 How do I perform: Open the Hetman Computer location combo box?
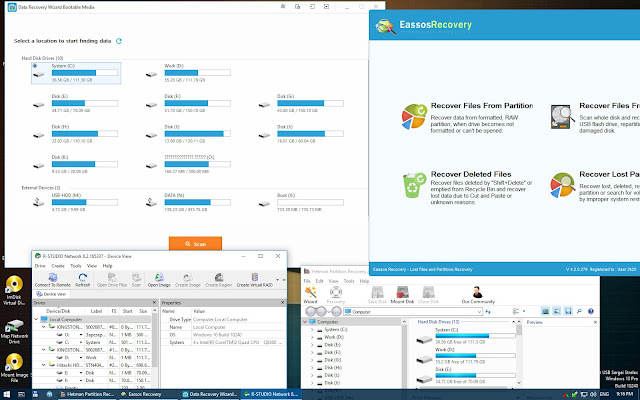pyautogui.click(x=413, y=312)
